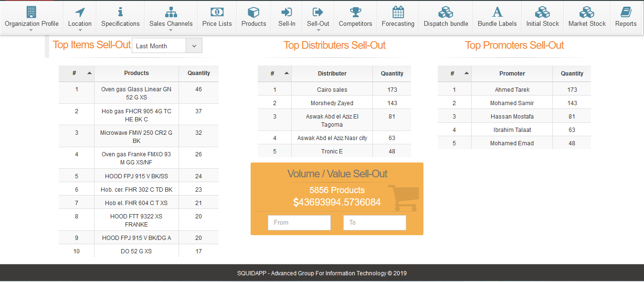This screenshot has height=282, width=644.
Task: Open the Forecasting calendar icon
Action: pos(398,12)
